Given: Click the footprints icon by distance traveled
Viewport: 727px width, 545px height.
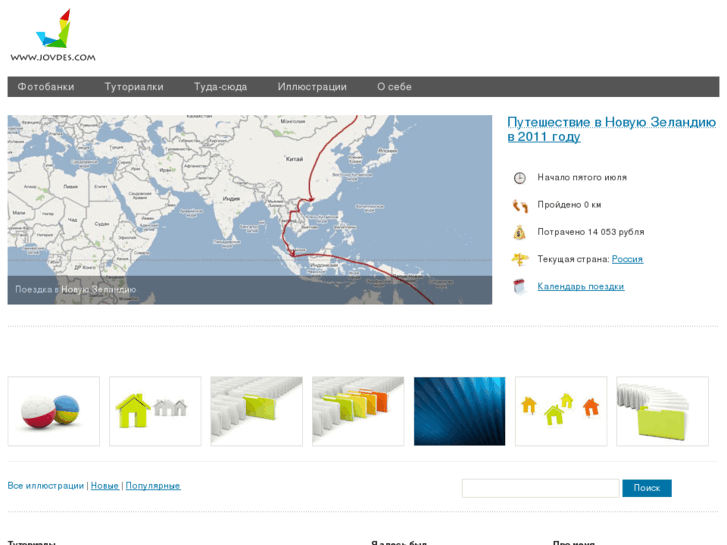Looking at the screenshot, I should (520, 205).
